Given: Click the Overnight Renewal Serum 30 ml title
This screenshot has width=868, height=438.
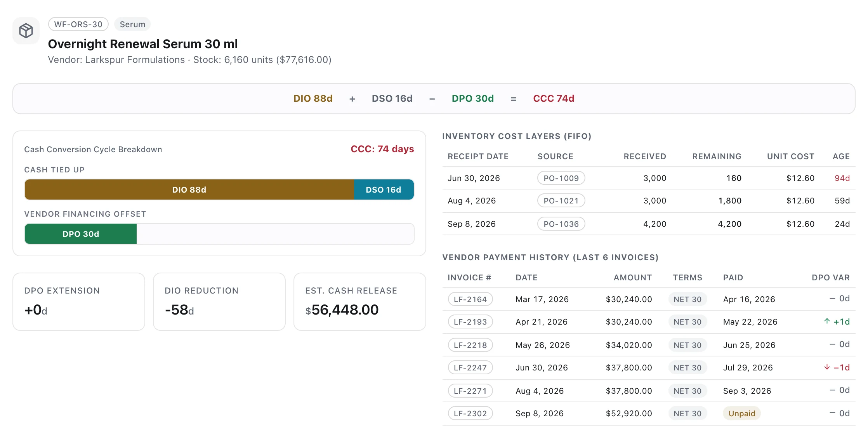Looking at the screenshot, I should tap(143, 44).
